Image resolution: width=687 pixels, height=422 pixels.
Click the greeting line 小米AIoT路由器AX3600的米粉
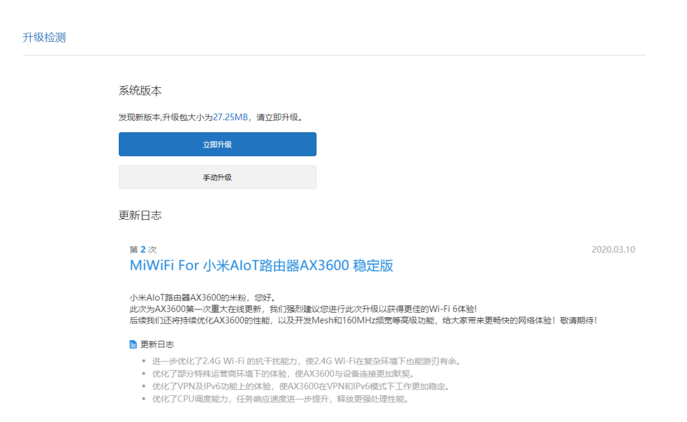click(202, 297)
